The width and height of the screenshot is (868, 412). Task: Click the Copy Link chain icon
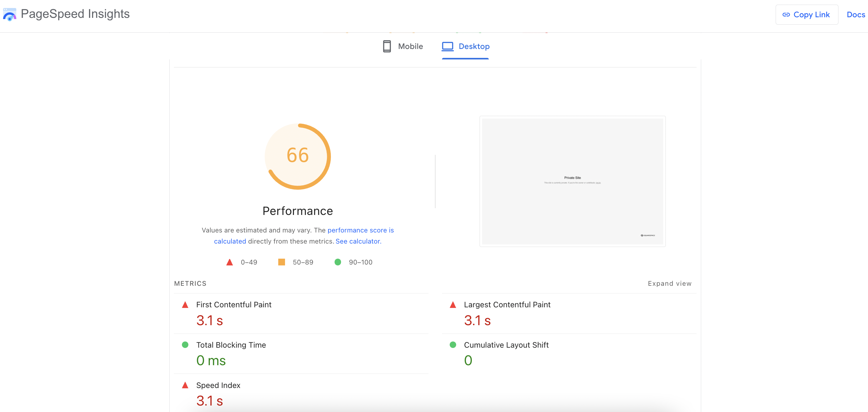[786, 15]
